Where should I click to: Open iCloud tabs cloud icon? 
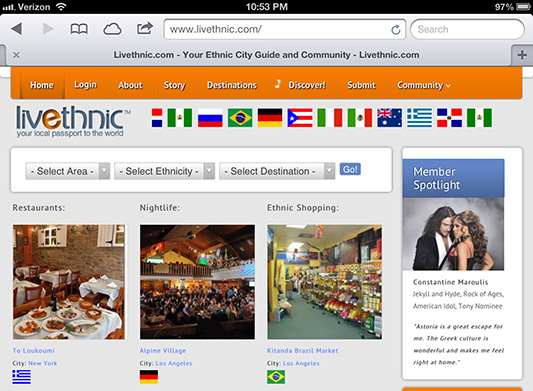[x=112, y=29]
